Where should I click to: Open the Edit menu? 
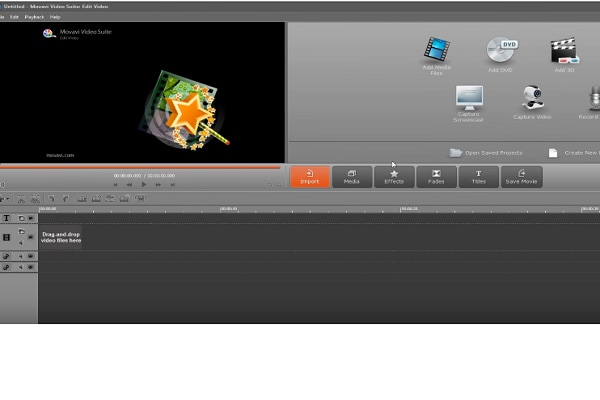point(14,17)
